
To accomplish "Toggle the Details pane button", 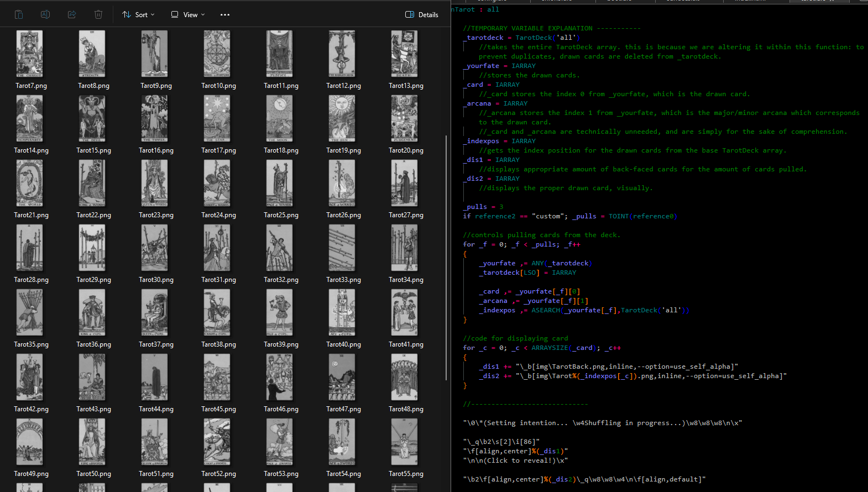I will pyautogui.click(x=422, y=14).
